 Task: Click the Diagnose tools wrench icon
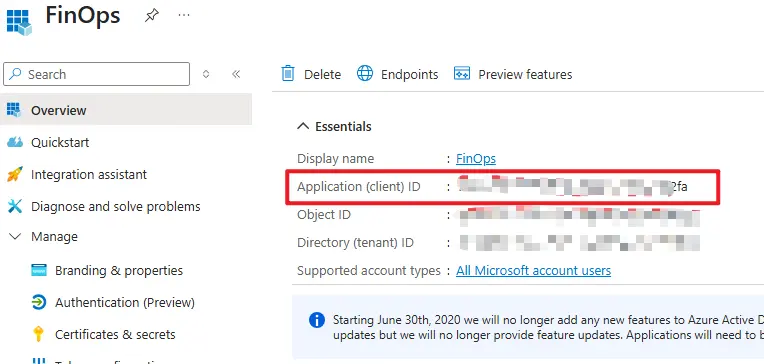15,207
